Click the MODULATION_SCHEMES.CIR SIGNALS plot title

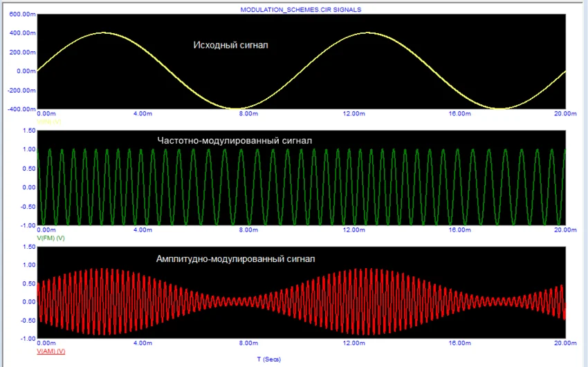[300, 10]
